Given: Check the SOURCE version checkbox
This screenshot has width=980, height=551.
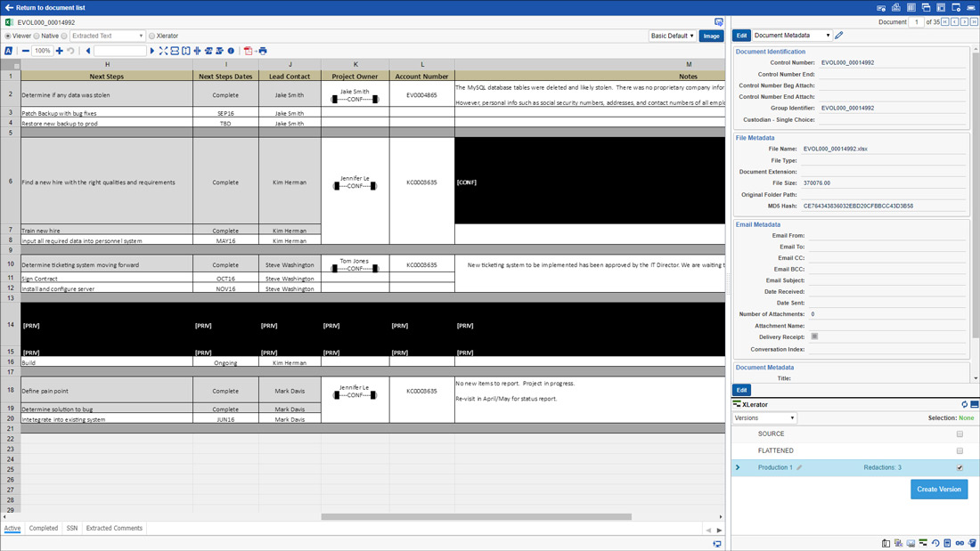Looking at the screenshot, I should [x=960, y=434].
